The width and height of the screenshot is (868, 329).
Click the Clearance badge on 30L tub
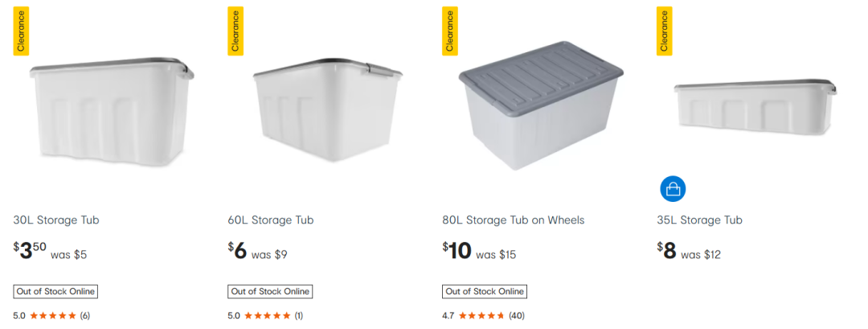click(21, 31)
